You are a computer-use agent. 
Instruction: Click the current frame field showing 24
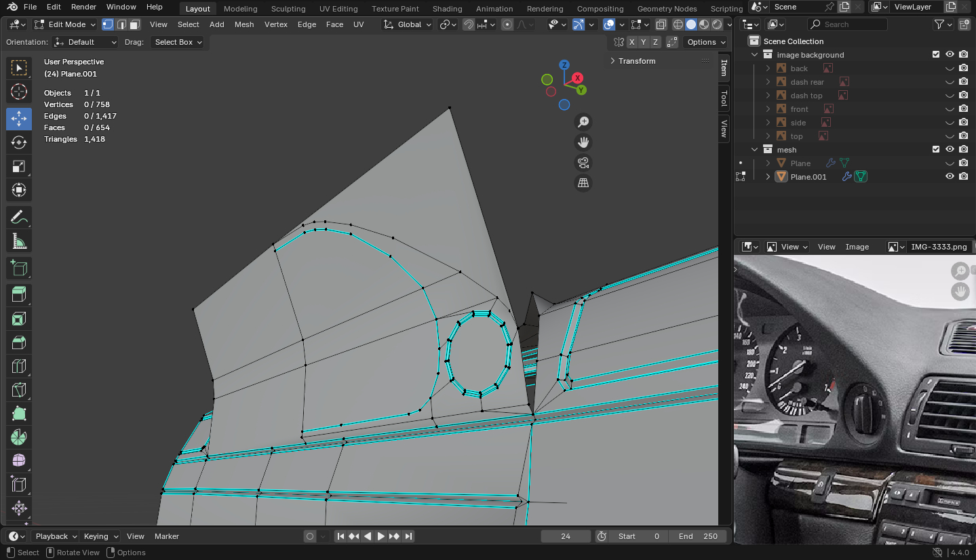(566, 536)
